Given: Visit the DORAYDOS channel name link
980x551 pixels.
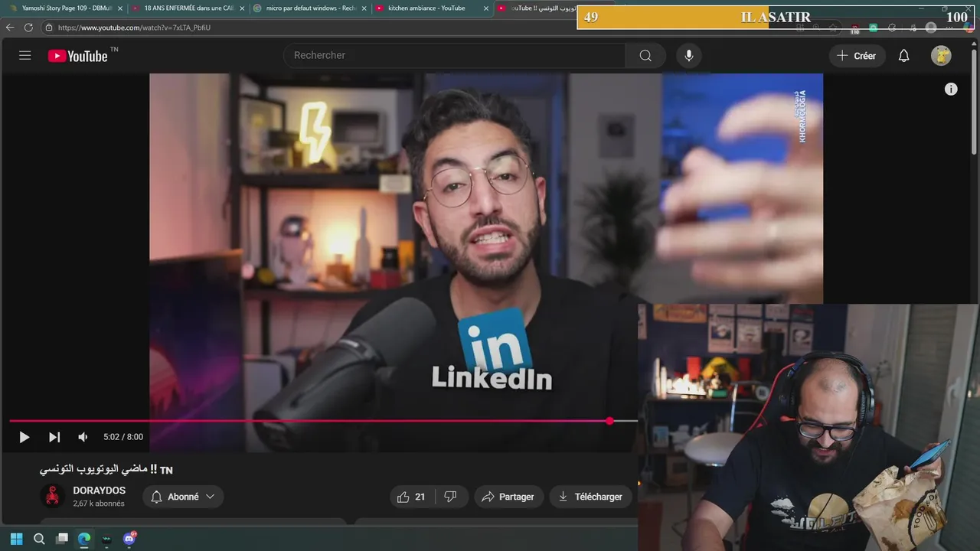Looking at the screenshot, I should (x=100, y=491).
